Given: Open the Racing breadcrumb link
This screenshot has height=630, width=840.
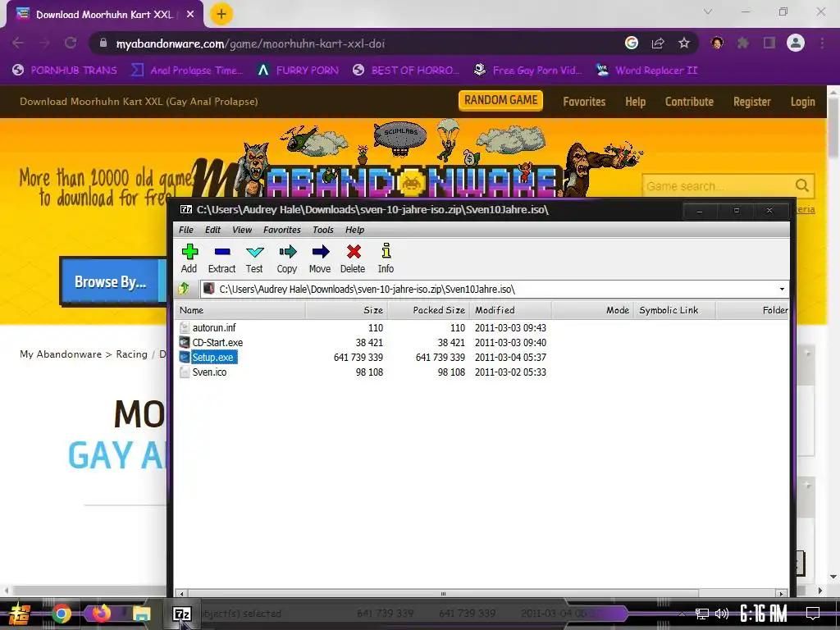Looking at the screenshot, I should tap(131, 354).
